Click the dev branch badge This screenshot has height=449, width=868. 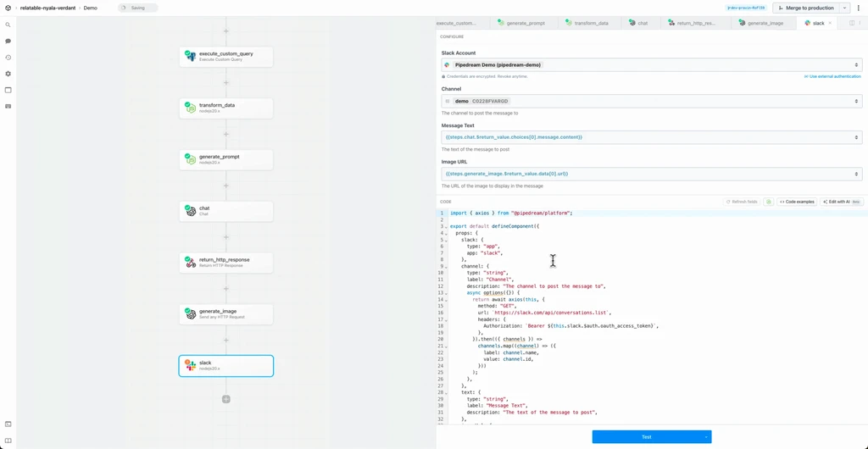point(746,8)
